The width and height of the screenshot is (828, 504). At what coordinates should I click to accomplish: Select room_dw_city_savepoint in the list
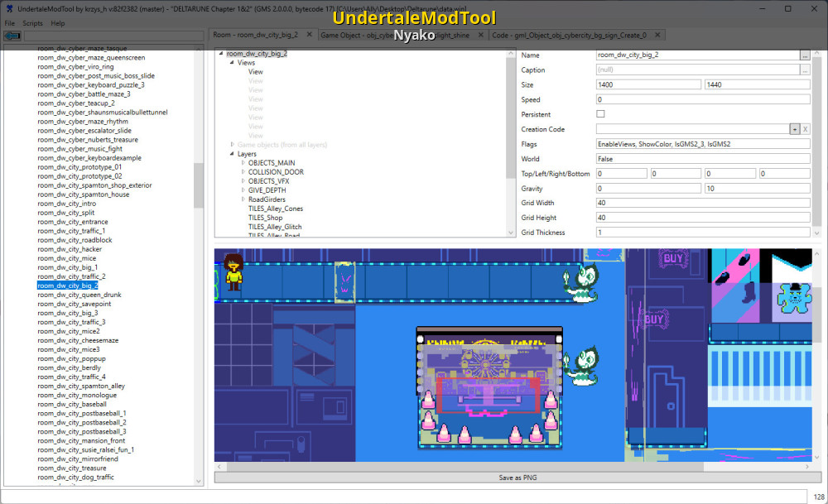74,304
